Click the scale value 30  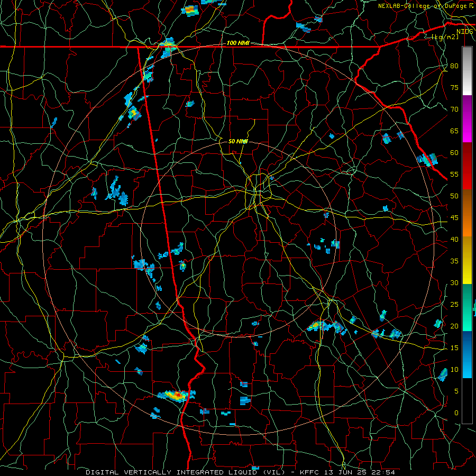tap(454, 283)
